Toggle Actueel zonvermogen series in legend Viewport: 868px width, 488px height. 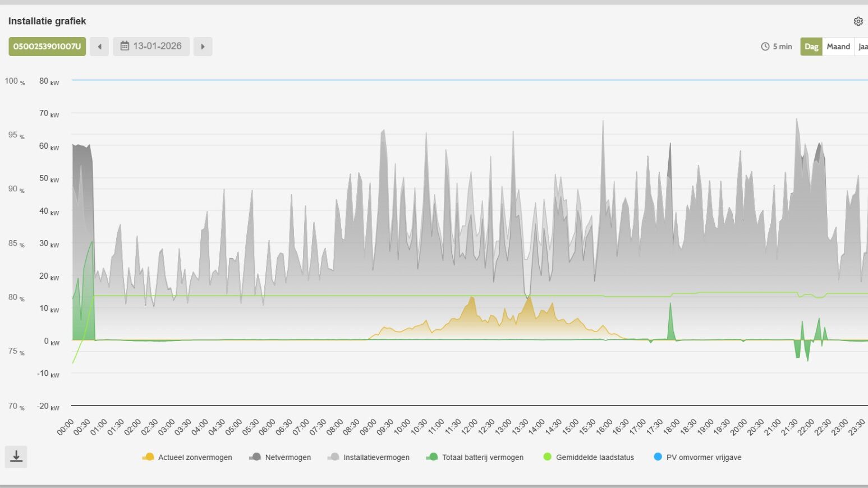pos(195,457)
